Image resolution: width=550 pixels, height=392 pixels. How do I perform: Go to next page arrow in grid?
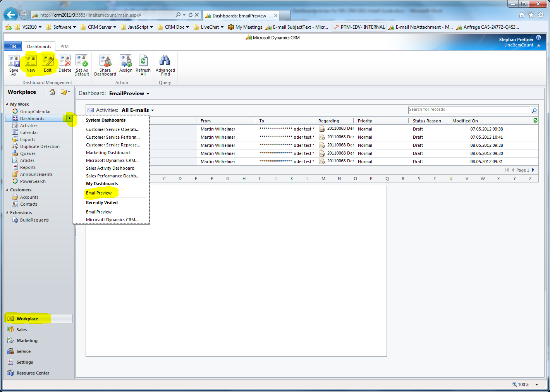[533, 170]
